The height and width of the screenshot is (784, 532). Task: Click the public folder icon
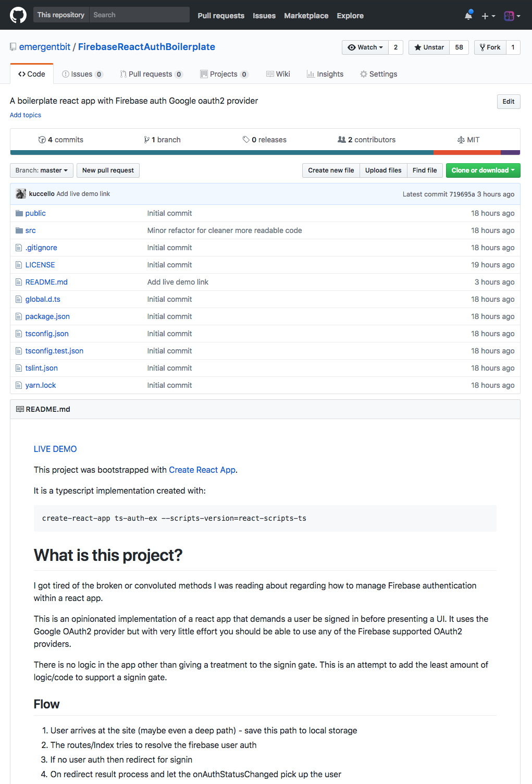pyautogui.click(x=19, y=213)
